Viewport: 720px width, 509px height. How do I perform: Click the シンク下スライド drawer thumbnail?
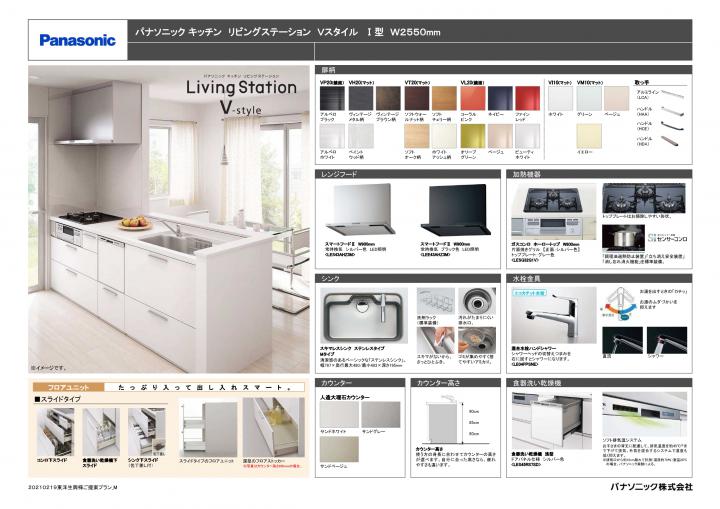tap(146, 432)
